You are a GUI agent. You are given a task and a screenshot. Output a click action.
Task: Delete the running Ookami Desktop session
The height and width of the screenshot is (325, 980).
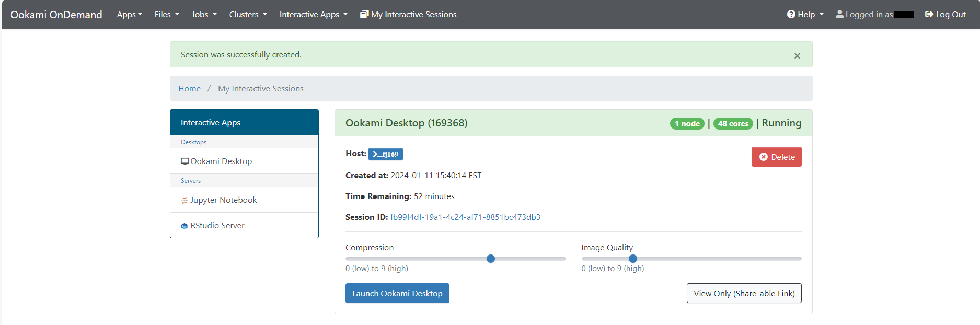pos(776,157)
